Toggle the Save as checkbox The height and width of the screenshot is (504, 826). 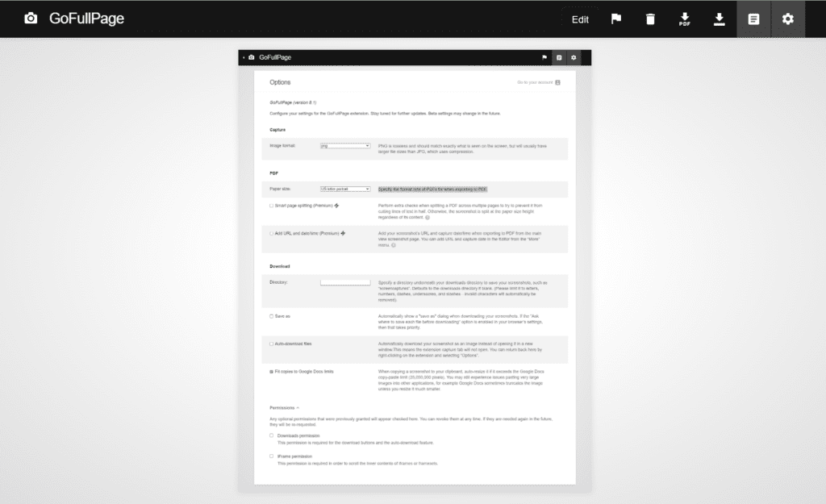[x=271, y=317]
